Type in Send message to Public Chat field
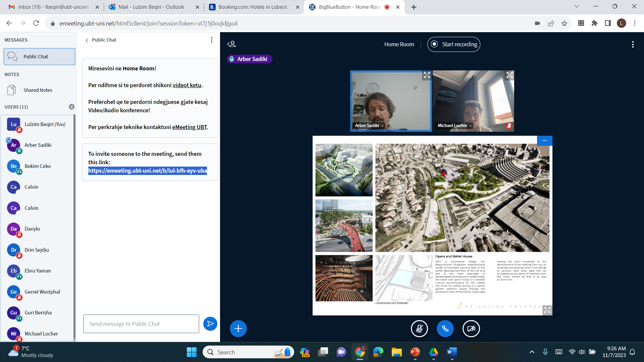This screenshot has height=362, width=644. tap(141, 324)
